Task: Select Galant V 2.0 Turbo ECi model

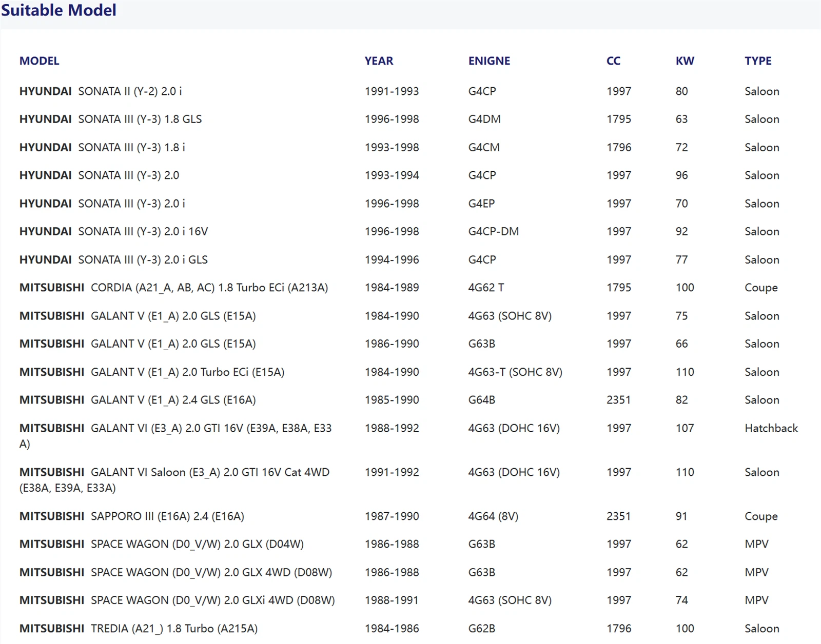Action: (x=152, y=372)
